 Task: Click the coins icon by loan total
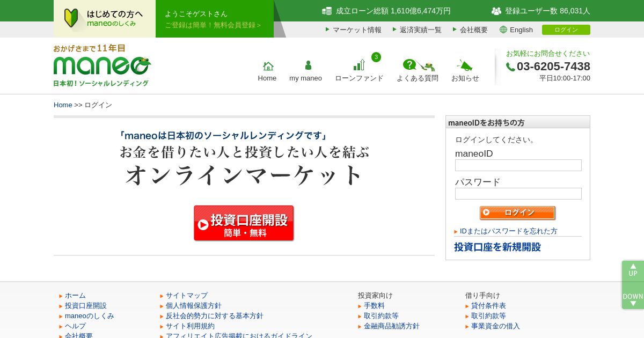point(327,11)
